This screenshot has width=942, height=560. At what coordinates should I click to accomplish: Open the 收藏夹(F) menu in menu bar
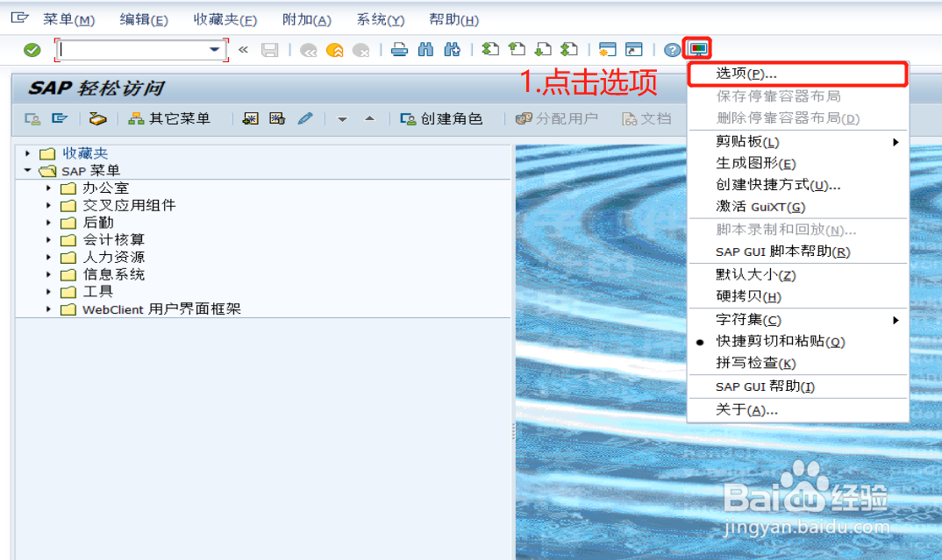225,20
